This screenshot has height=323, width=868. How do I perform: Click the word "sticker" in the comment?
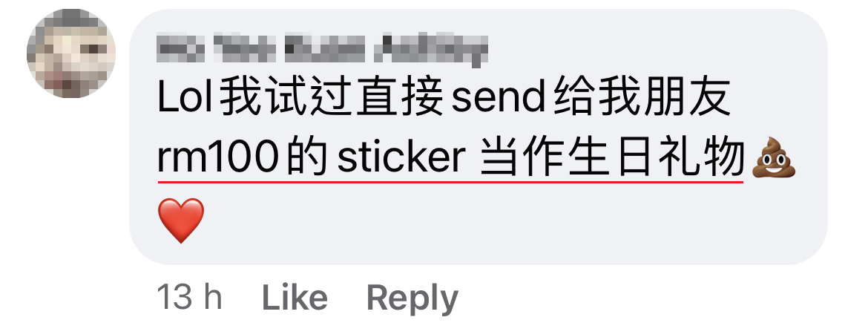click(x=401, y=158)
